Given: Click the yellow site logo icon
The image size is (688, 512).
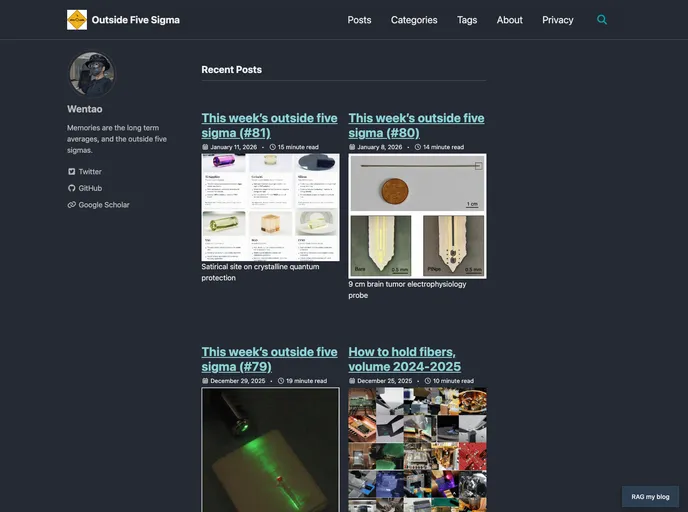Looking at the screenshot, I should pos(77,20).
